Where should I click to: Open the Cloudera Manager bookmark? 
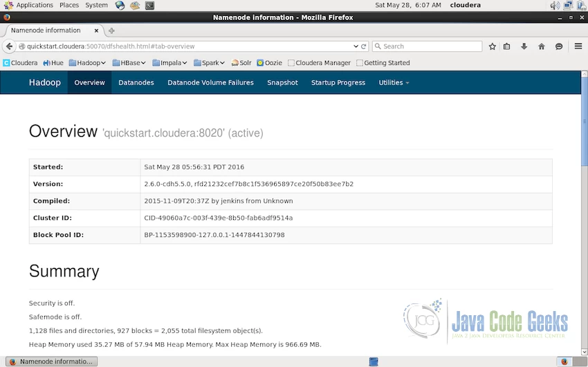click(x=319, y=63)
